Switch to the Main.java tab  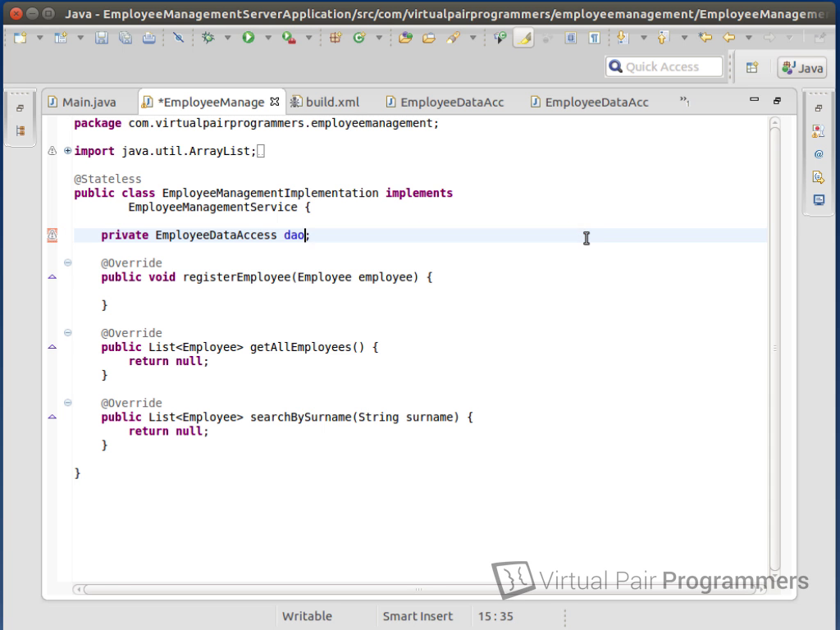click(x=83, y=102)
